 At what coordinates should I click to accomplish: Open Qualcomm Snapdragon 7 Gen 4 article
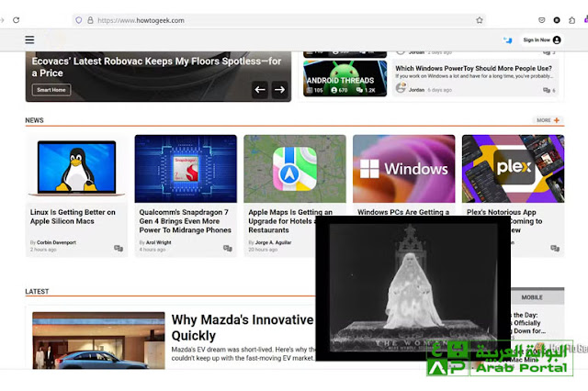(186, 221)
